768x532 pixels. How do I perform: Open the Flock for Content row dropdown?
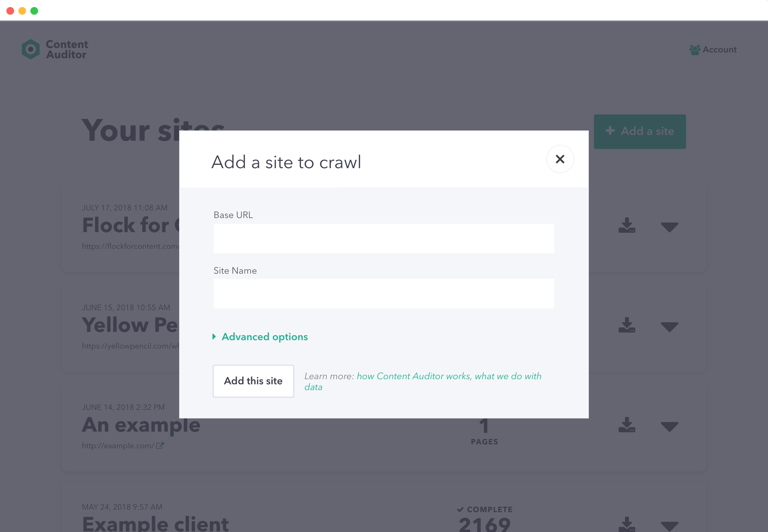click(x=669, y=227)
